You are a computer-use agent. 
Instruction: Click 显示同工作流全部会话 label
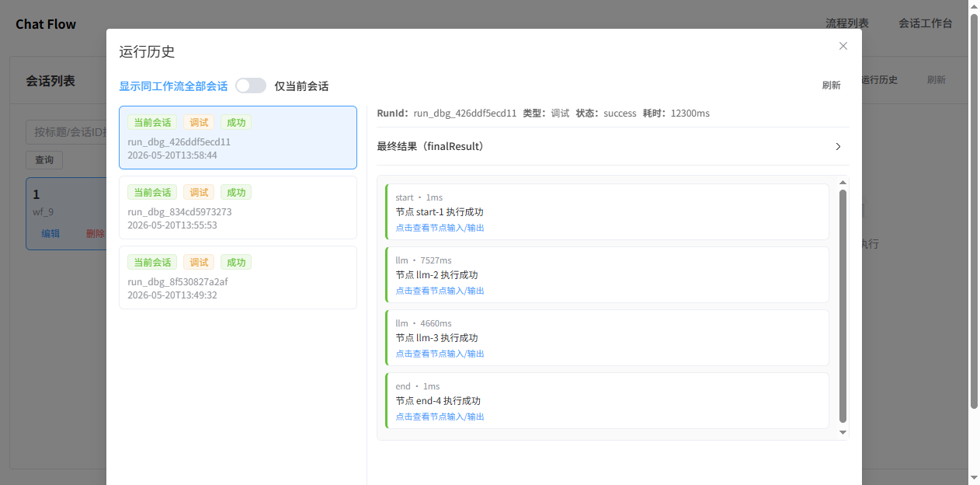tap(173, 85)
